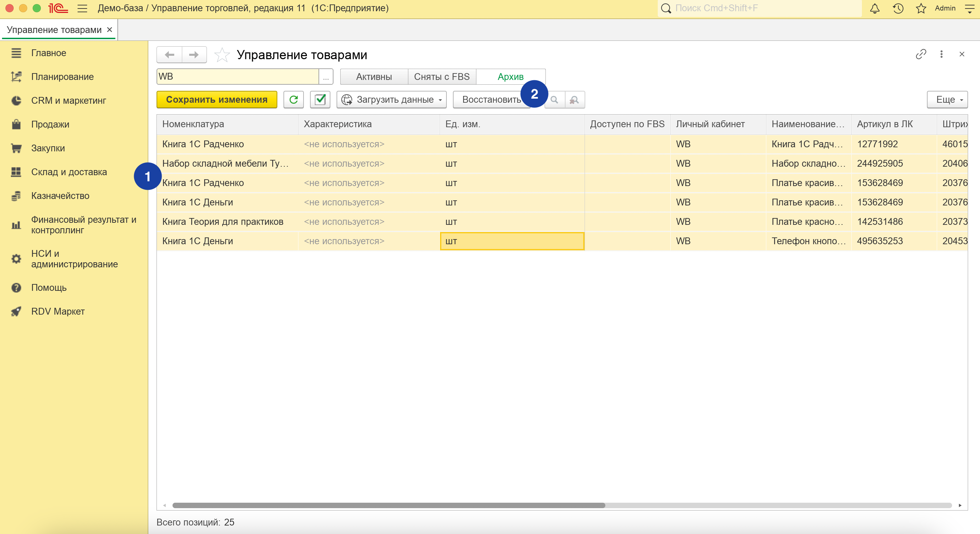This screenshot has width=980, height=534.
Task: Go to the RDV Маркет section
Action: (x=58, y=312)
